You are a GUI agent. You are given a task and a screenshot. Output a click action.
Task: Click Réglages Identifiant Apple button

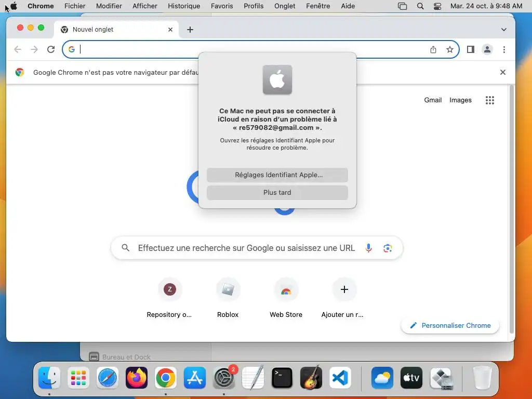(x=277, y=175)
